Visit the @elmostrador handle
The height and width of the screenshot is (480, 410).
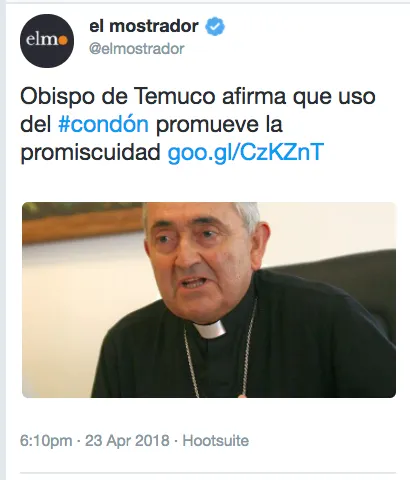click(137, 49)
